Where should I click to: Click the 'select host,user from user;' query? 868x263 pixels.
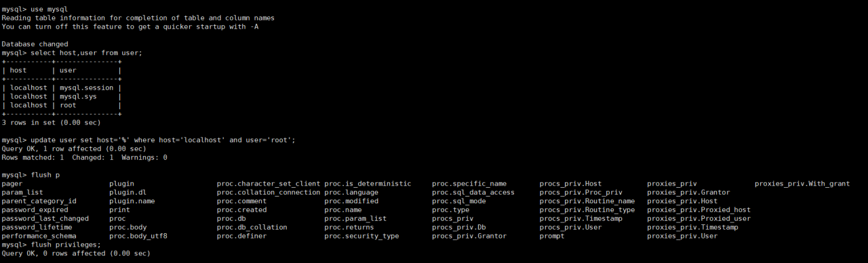[72, 52]
